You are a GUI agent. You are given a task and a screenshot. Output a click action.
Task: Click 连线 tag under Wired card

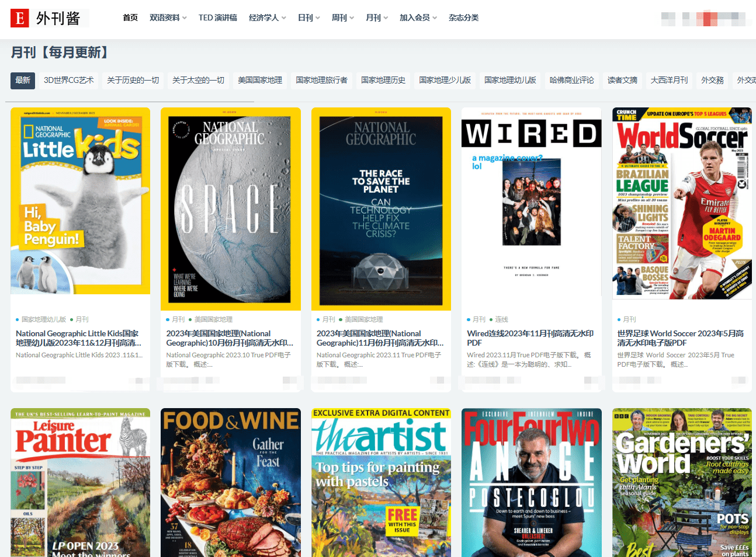[x=501, y=319]
